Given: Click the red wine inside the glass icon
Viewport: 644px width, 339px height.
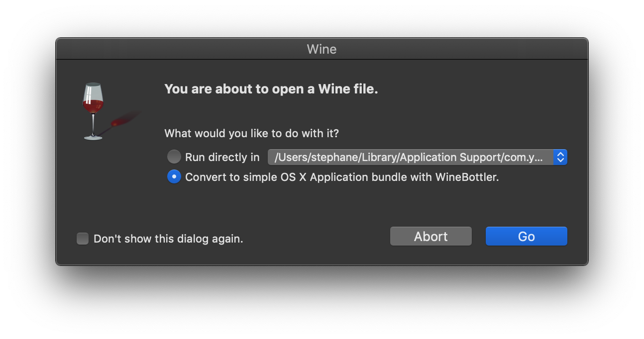Looking at the screenshot, I should tap(93, 105).
